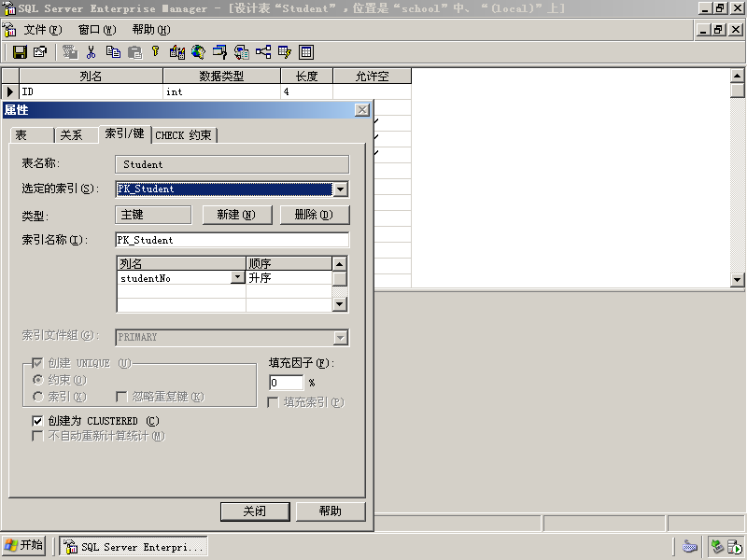747x560 pixels.
Task: Click the 允许空 column header
Action: tap(372, 77)
